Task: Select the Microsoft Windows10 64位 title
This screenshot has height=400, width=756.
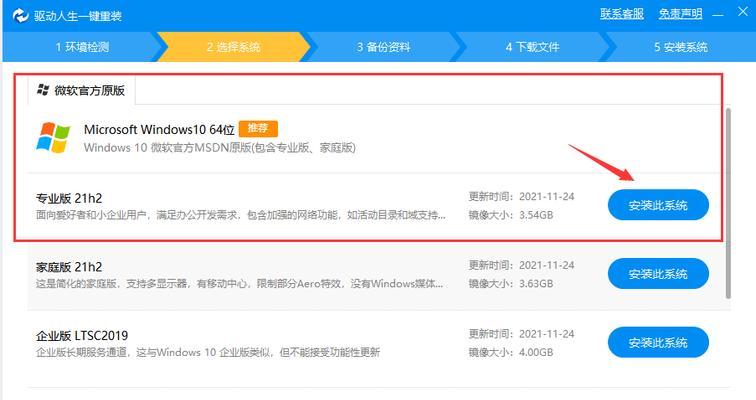Action: point(159,129)
